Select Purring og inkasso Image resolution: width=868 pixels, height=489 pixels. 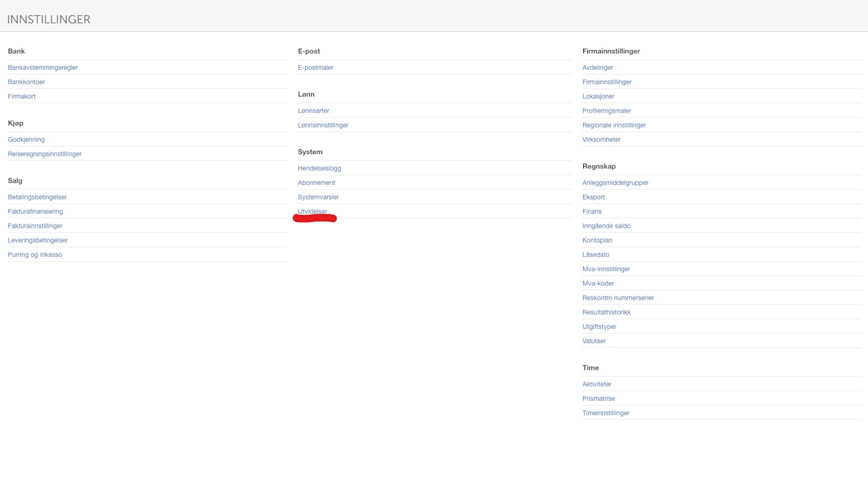(x=35, y=255)
